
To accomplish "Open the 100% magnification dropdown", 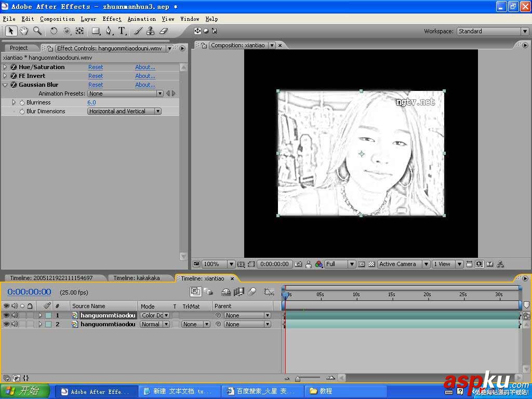I will click(219, 264).
